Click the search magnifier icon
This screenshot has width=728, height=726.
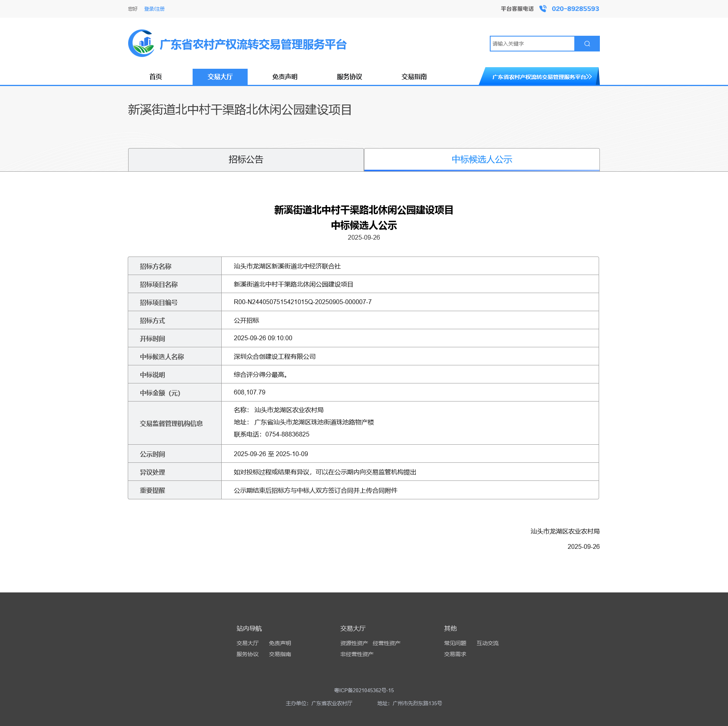click(587, 43)
